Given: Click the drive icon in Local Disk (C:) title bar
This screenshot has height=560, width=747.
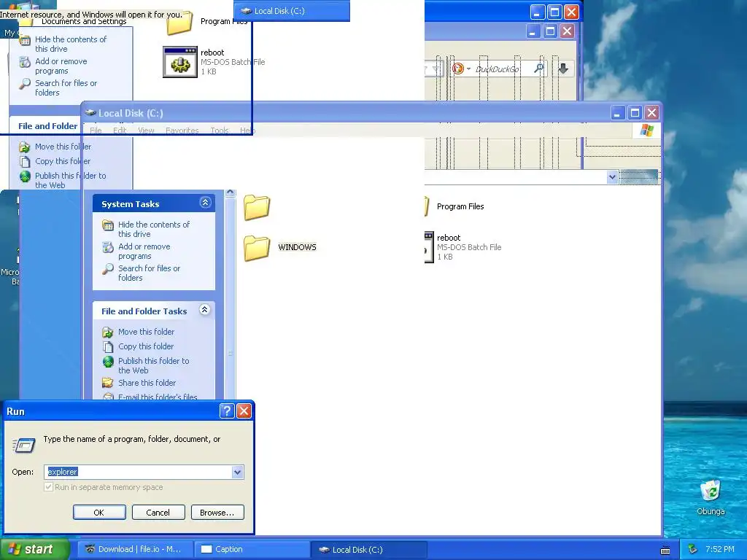Looking at the screenshot, I should pos(90,113).
